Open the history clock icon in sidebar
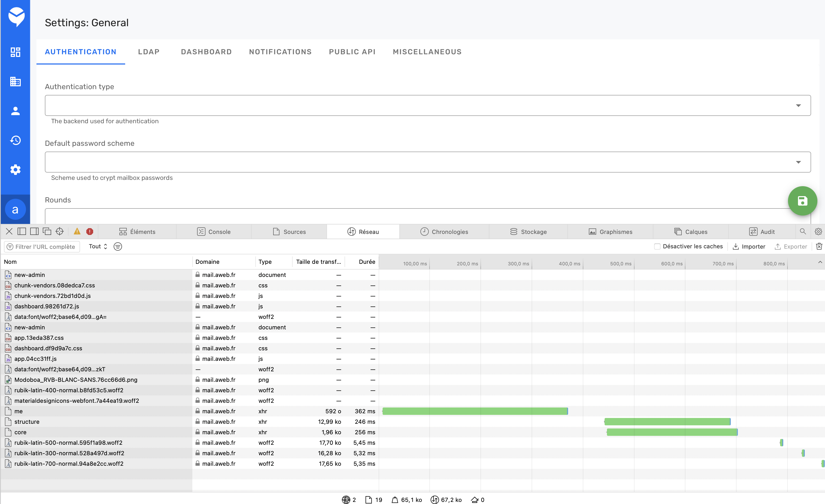 coord(15,140)
